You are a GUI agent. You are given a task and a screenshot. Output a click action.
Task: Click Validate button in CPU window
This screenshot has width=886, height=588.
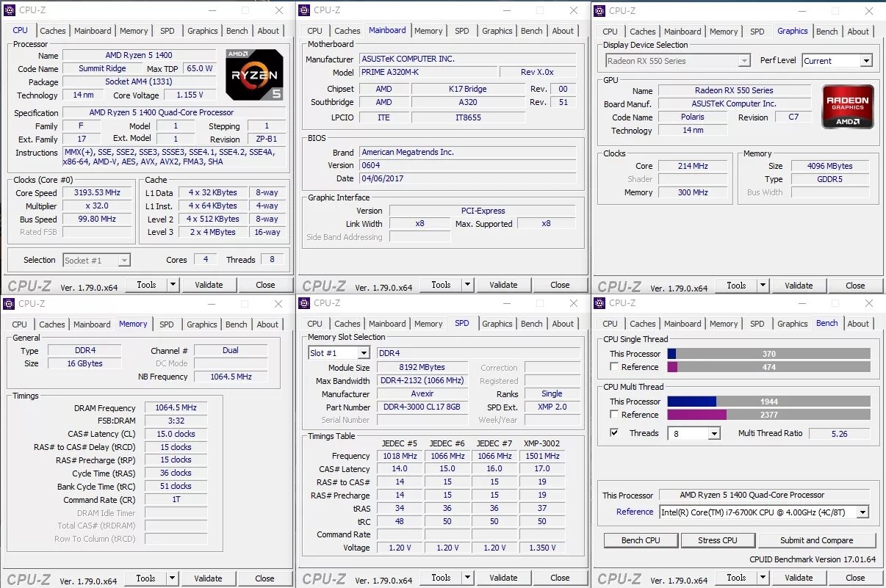209,285
